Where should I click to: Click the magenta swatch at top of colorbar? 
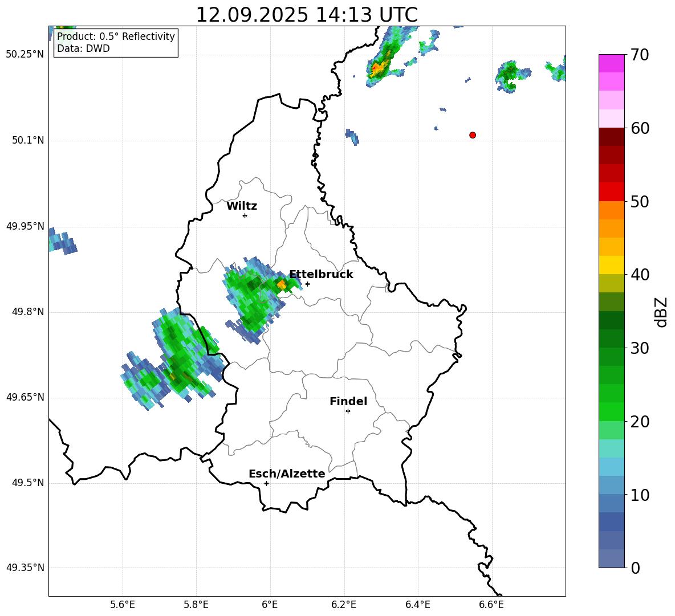pyautogui.click(x=612, y=63)
